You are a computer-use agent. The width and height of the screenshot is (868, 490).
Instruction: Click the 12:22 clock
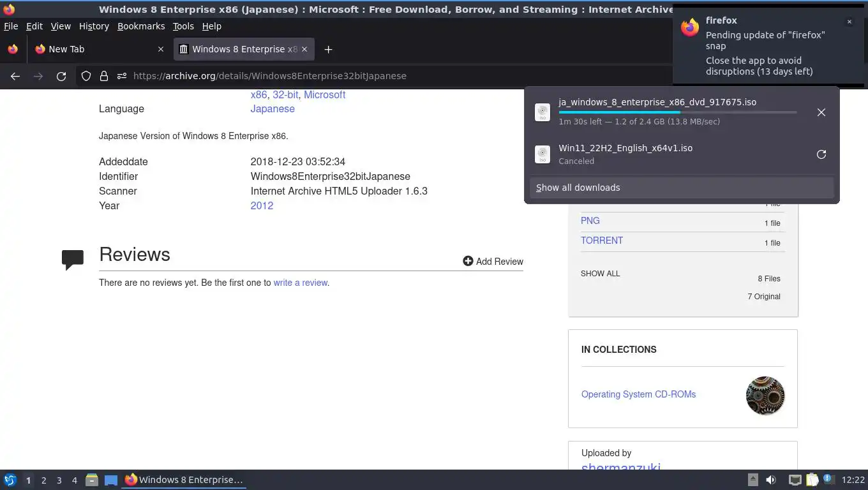[x=853, y=480]
